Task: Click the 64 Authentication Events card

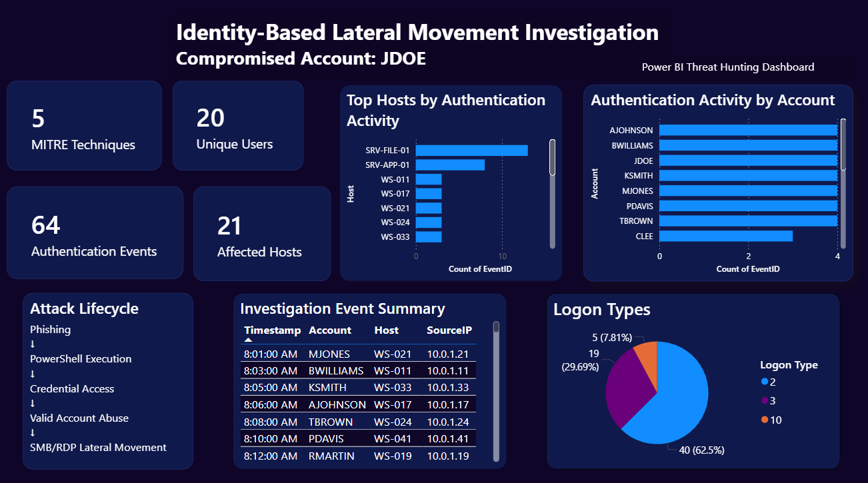Action: tap(95, 233)
